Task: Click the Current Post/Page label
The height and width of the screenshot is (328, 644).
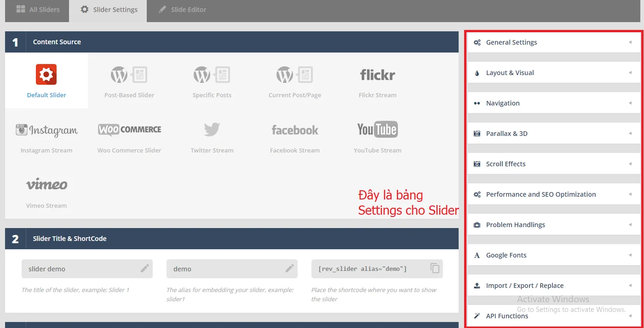Action: [295, 95]
